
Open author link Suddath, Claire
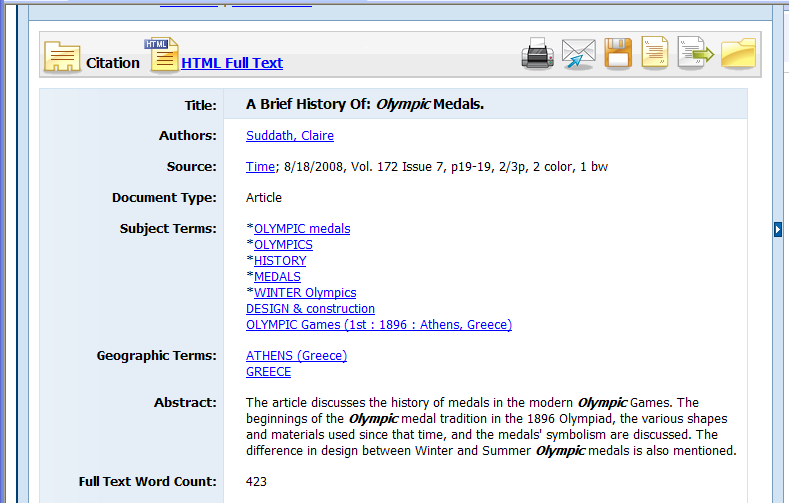[290, 136]
